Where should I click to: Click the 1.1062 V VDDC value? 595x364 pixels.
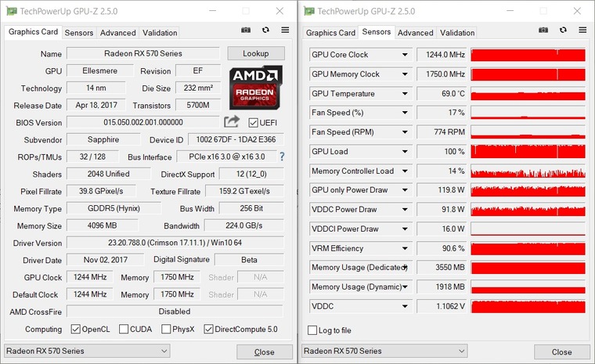(442, 306)
